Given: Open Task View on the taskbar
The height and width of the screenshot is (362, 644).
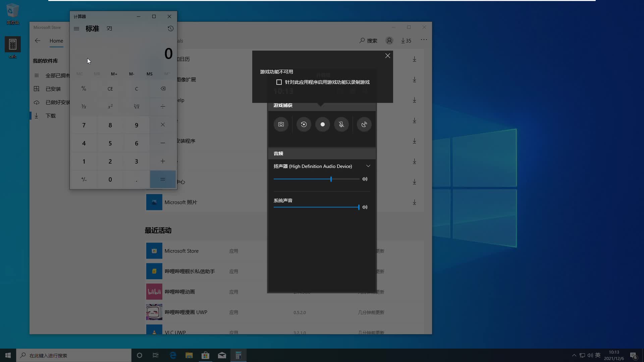Looking at the screenshot, I should click(156, 355).
